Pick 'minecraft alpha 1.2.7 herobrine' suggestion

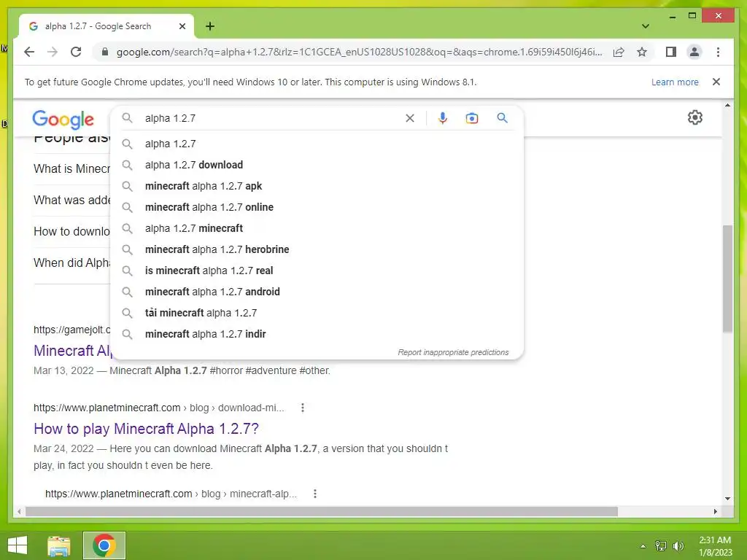[x=317, y=249]
